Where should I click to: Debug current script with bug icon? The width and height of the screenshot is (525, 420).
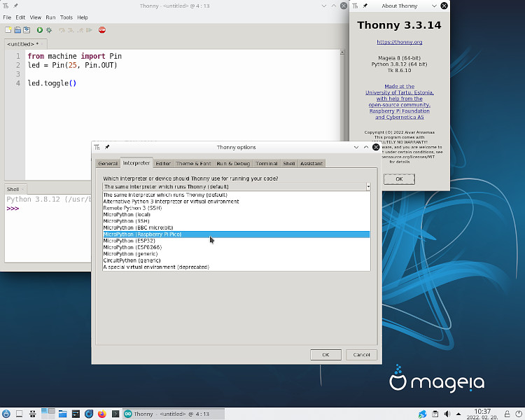tap(49, 30)
